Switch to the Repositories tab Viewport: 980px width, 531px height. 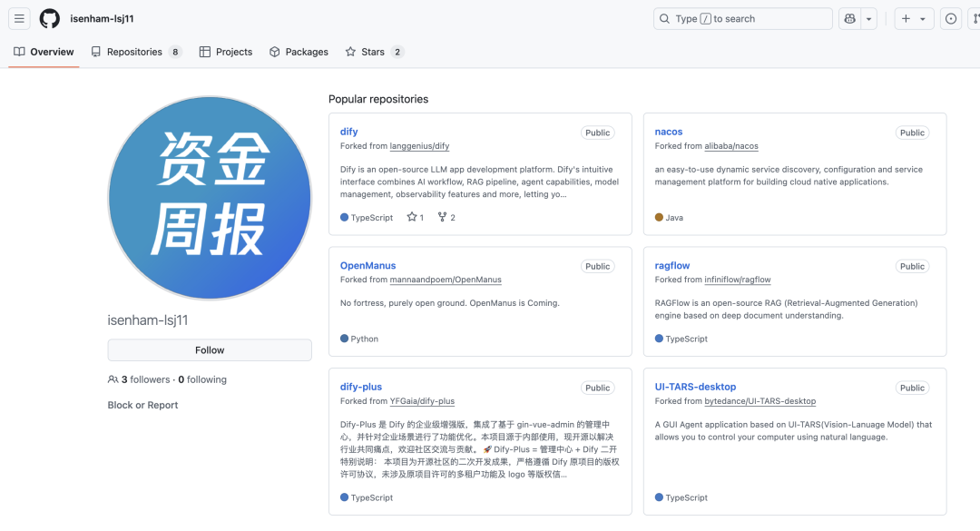(136, 52)
